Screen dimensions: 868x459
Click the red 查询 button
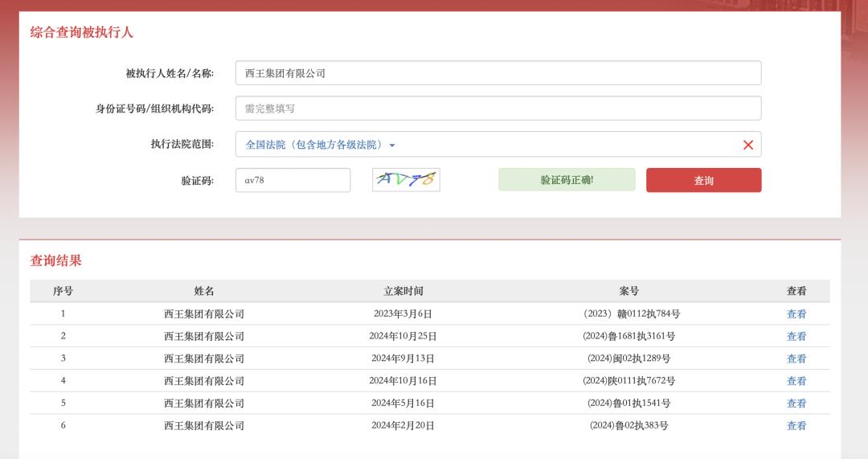(x=703, y=181)
